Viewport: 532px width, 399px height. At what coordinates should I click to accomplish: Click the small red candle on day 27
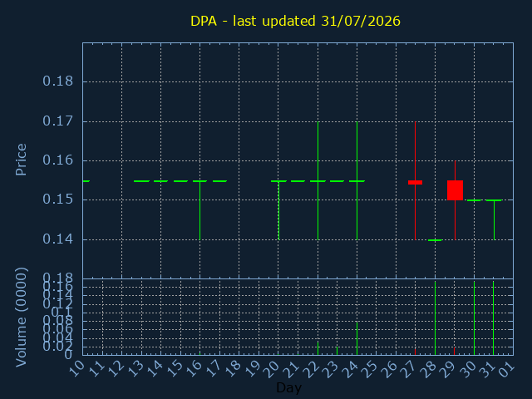click(x=416, y=183)
